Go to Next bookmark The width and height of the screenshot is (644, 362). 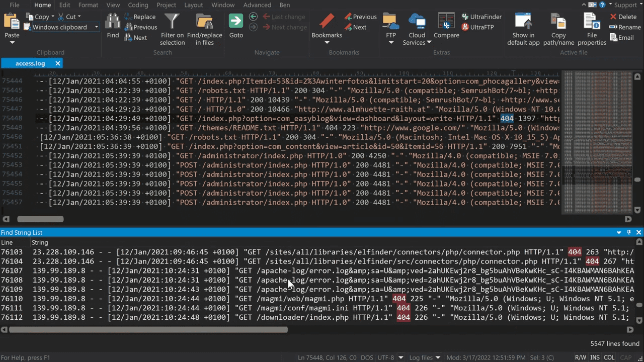(x=355, y=27)
